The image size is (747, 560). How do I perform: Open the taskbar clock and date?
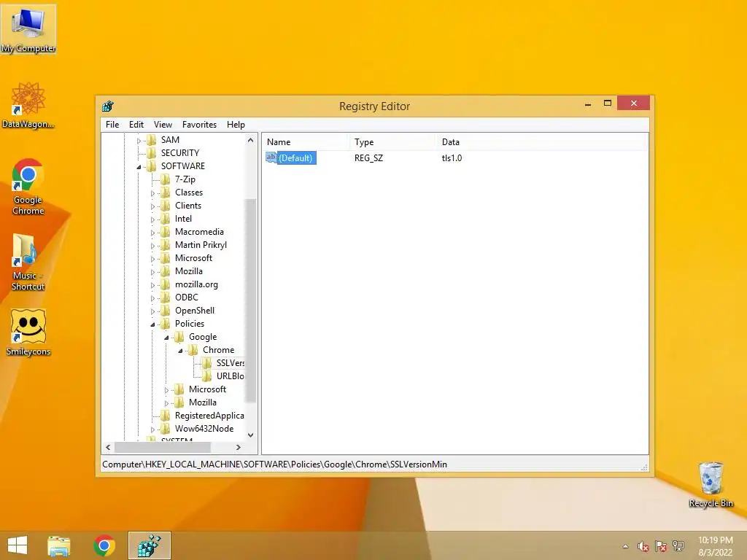click(715, 546)
